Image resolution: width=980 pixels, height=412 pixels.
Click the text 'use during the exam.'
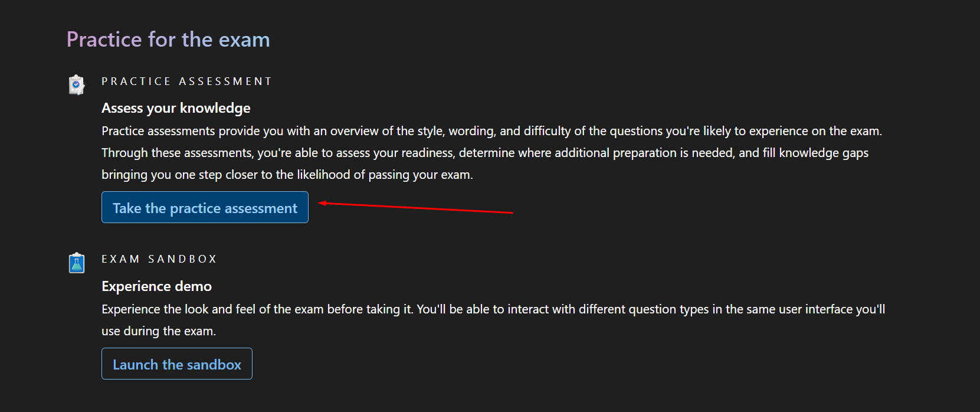click(159, 331)
